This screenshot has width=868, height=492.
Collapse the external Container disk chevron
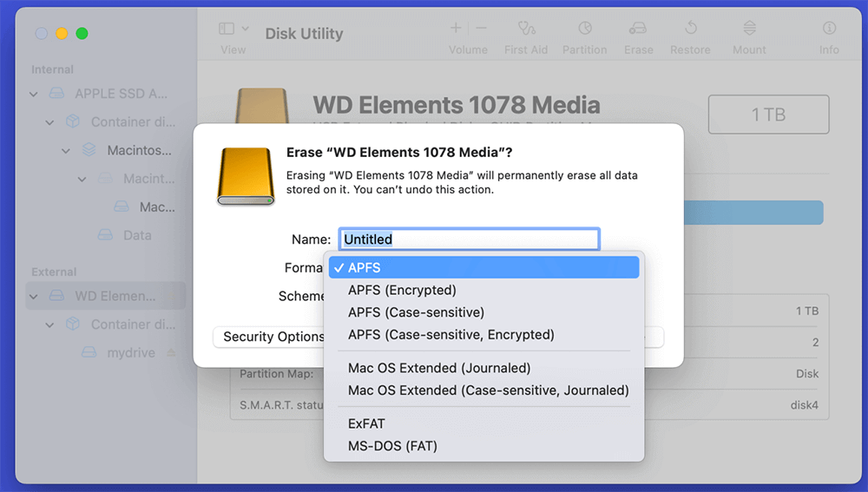click(x=49, y=325)
